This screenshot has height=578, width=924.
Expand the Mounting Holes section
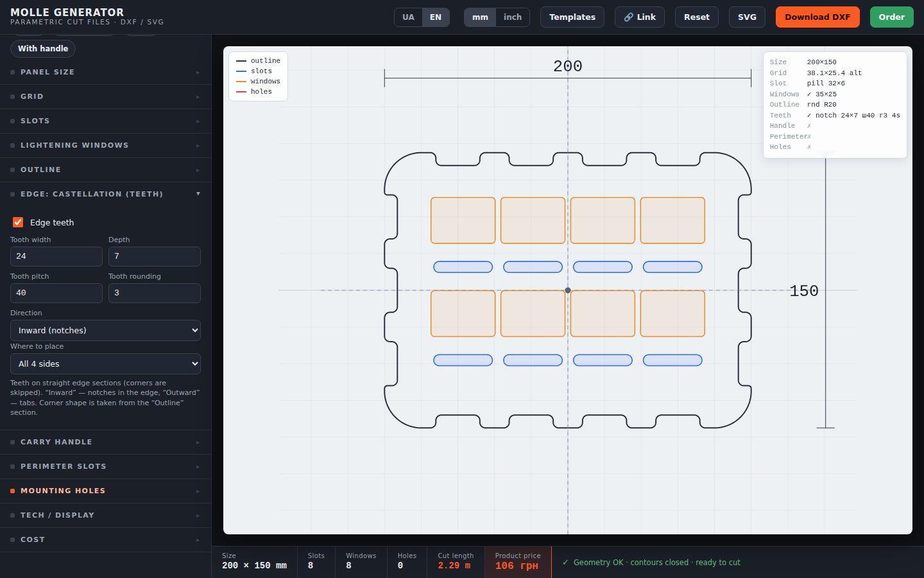click(105, 491)
